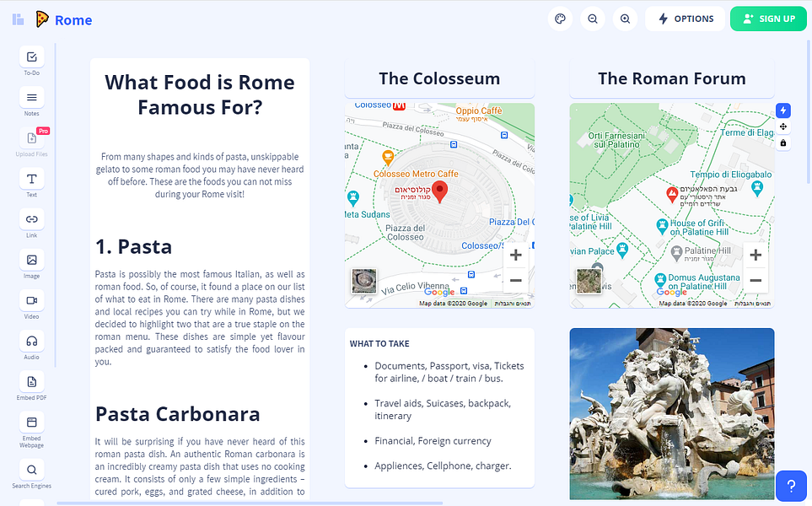This screenshot has width=812, height=506.
Task: Add a Notes block from sidebar
Action: click(31, 97)
